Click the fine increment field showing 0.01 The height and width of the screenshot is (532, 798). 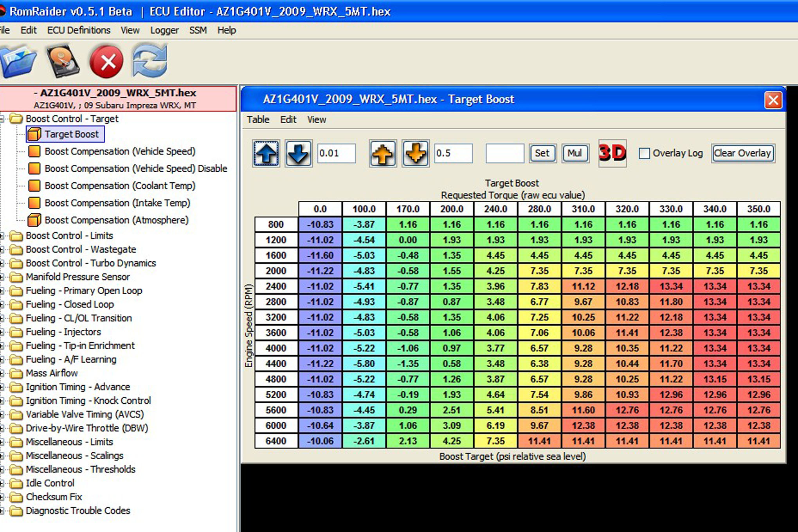pyautogui.click(x=336, y=153)
